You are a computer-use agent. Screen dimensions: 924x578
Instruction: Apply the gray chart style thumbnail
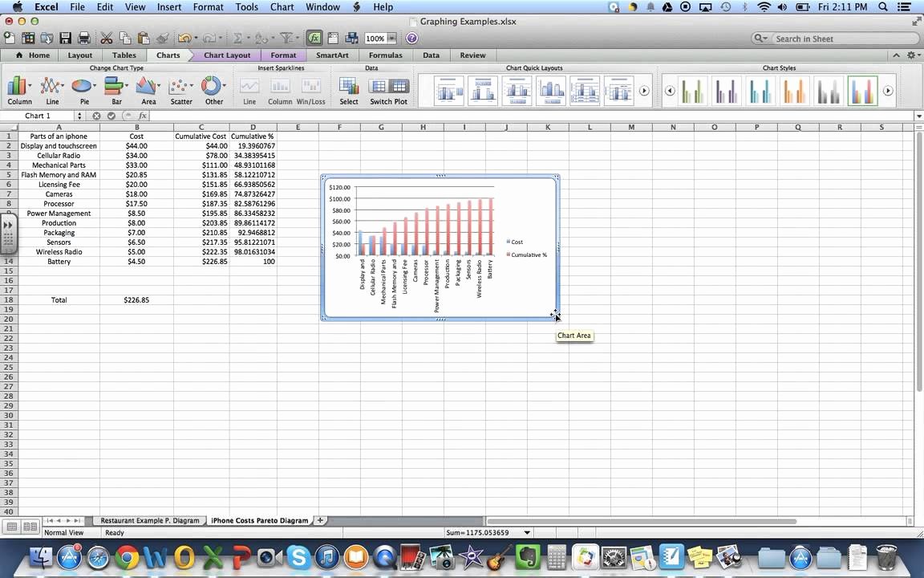829,91
